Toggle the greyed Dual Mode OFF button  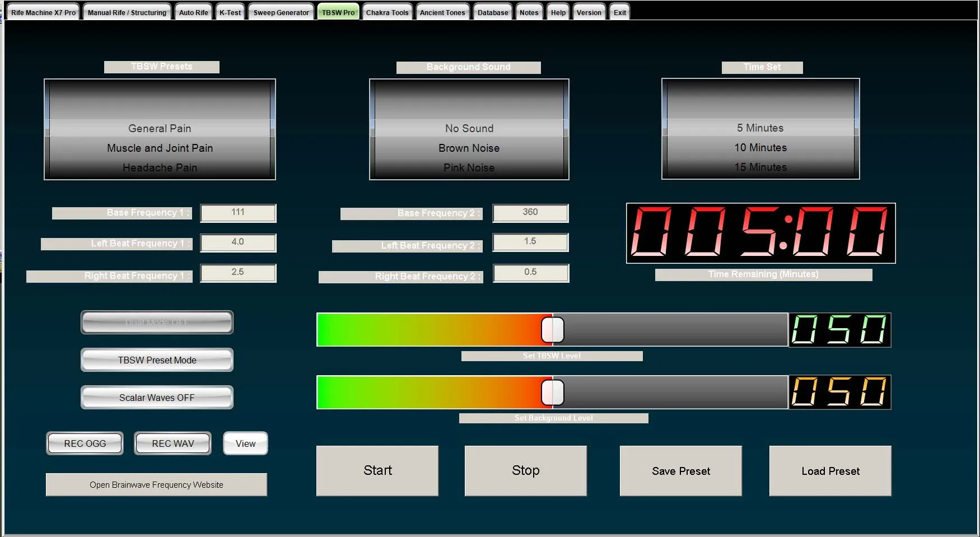click(157, 323)
